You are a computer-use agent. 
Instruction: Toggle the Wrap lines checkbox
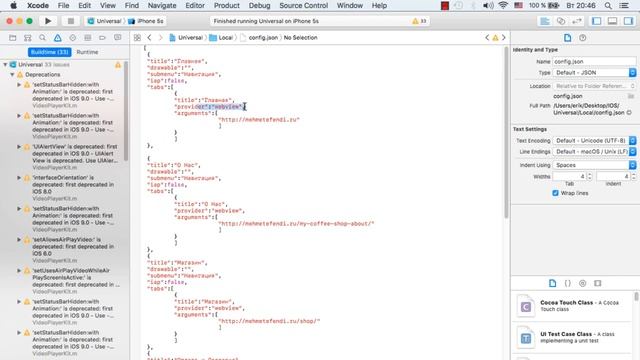point(555,193)
